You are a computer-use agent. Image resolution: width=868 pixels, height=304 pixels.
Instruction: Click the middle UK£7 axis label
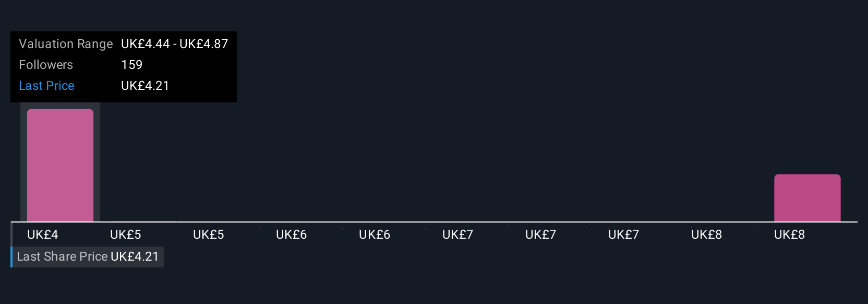click(540, 235)
